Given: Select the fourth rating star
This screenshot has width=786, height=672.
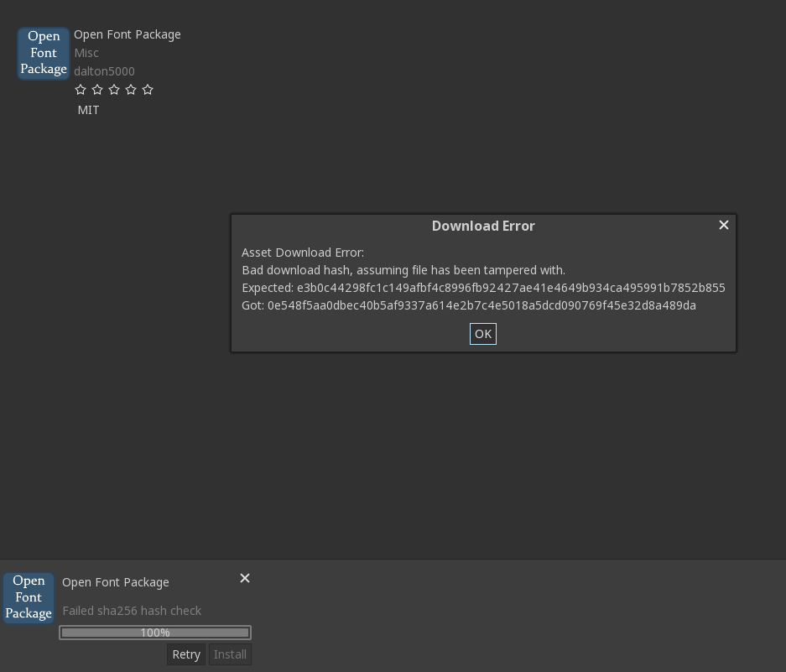Looking at the screenshot, I should coord(131,90).
